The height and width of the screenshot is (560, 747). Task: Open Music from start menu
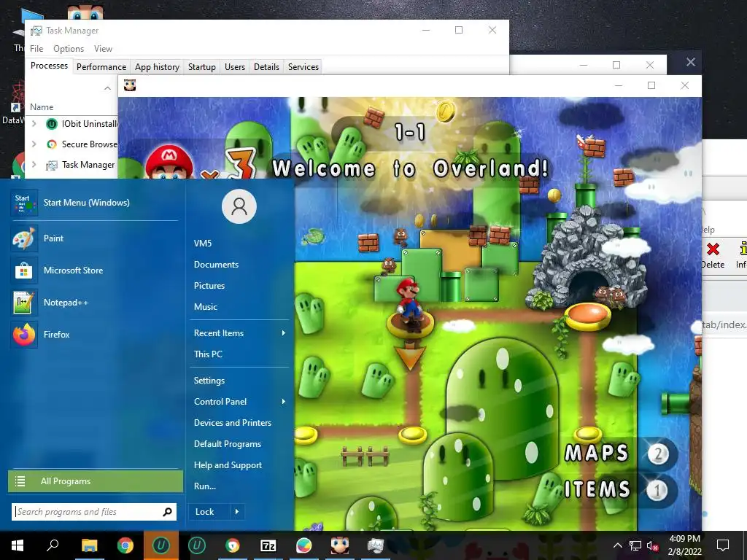(x=205, y=307)
